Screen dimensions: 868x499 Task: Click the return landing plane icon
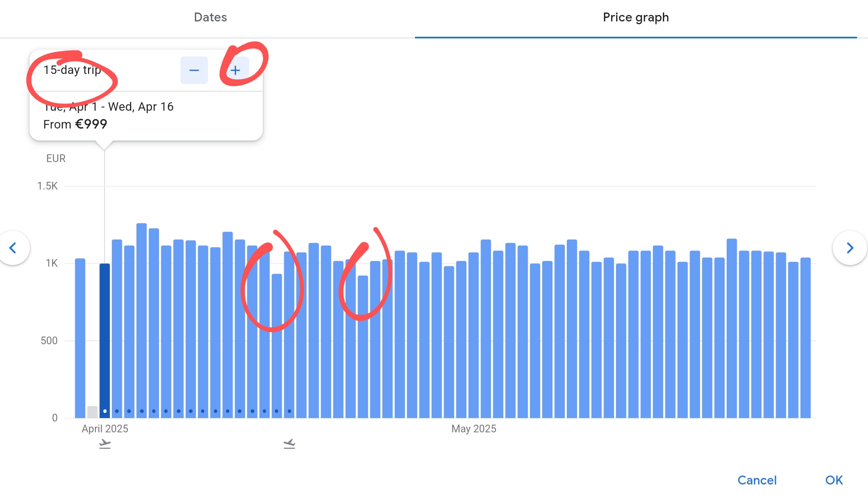click(289, 444)
